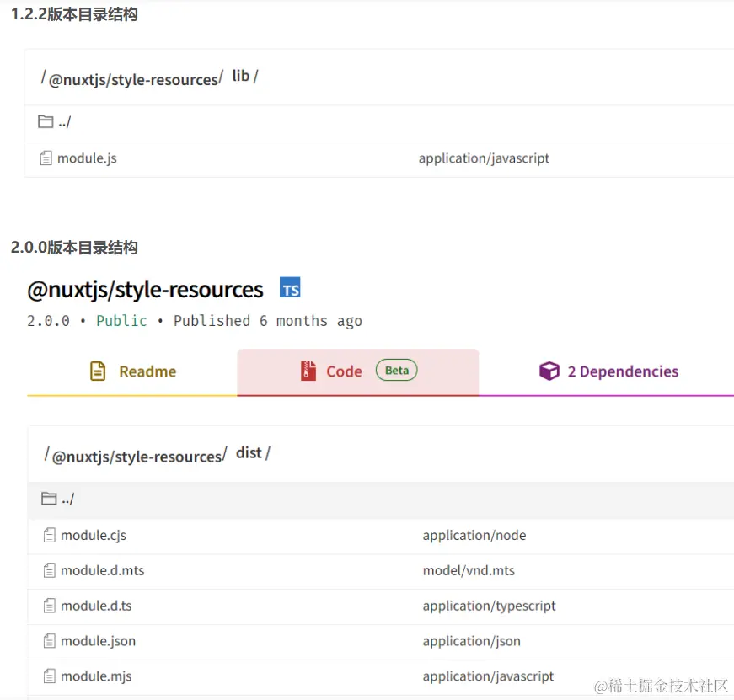Screen dimensions: 734x700
Task: Open module.d.mts file
Action: (103, 570)
